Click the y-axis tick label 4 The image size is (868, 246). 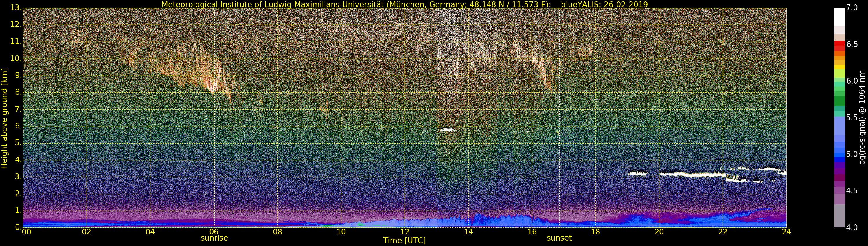tap(18, 160)
